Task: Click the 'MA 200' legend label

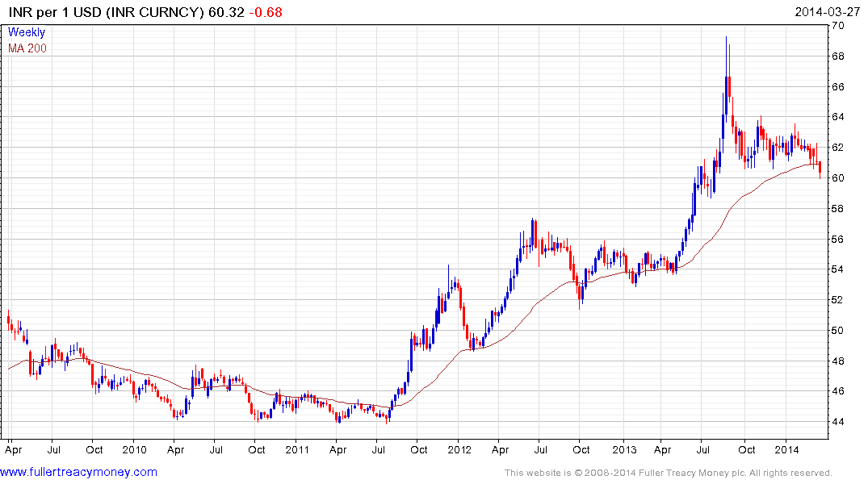Action: coord(27,48)
